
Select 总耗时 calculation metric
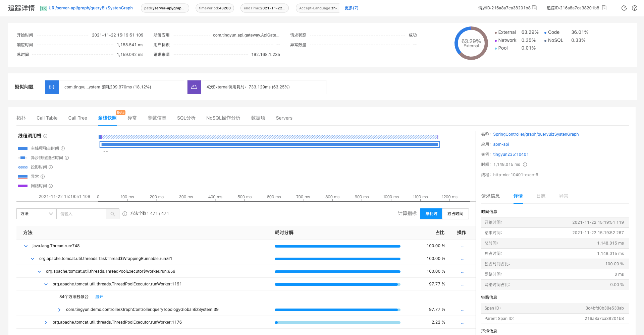tap(431, 214)
